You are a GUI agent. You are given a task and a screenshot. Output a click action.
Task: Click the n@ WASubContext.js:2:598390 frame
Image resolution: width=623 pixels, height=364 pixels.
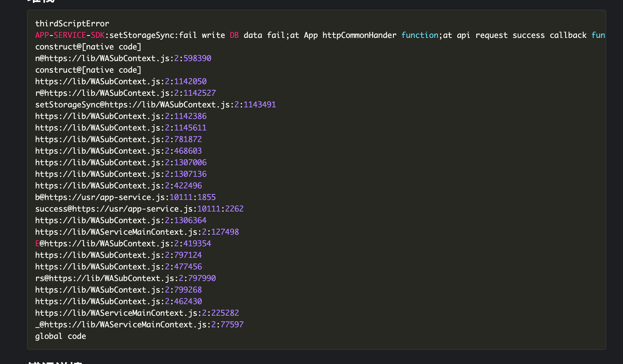[123, 59]
